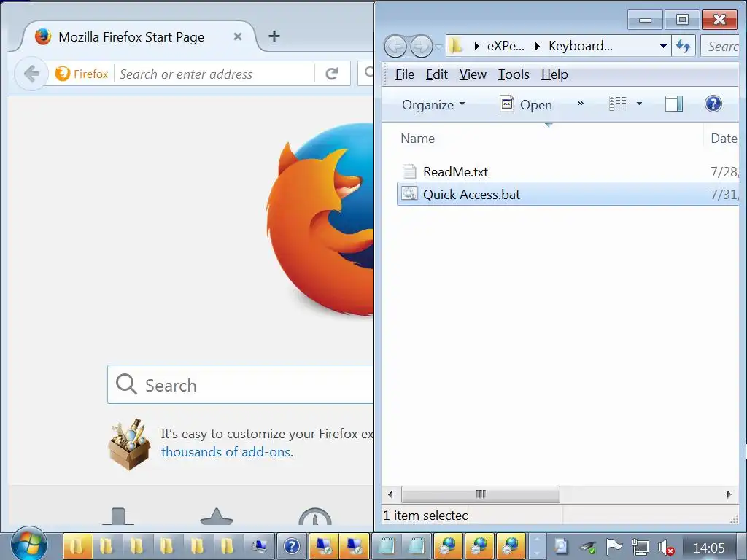This screenshot has height=560, width=747.
Task: Open the address bar previous locations dropdown
Action: (663, 46)
